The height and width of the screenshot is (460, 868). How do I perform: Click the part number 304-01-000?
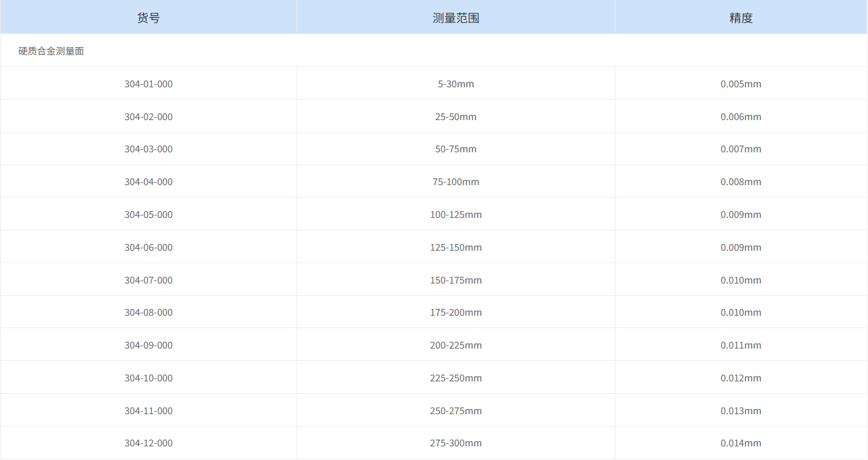149,84
